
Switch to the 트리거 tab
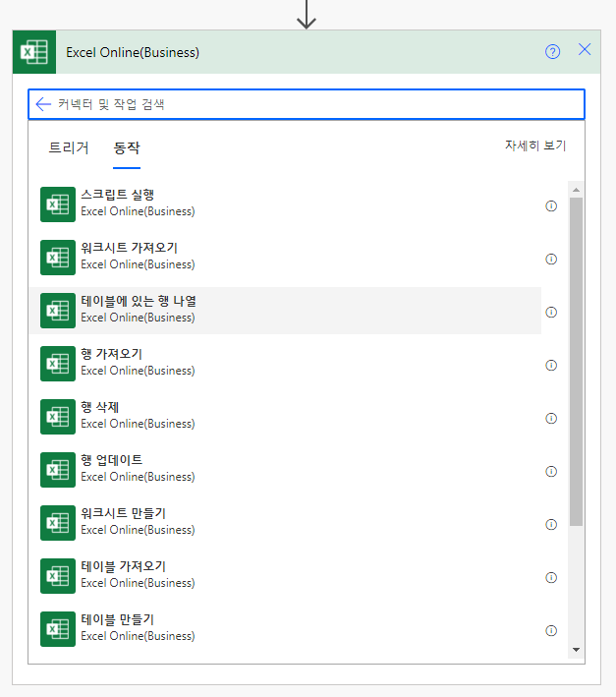click(x=69, y=147)
